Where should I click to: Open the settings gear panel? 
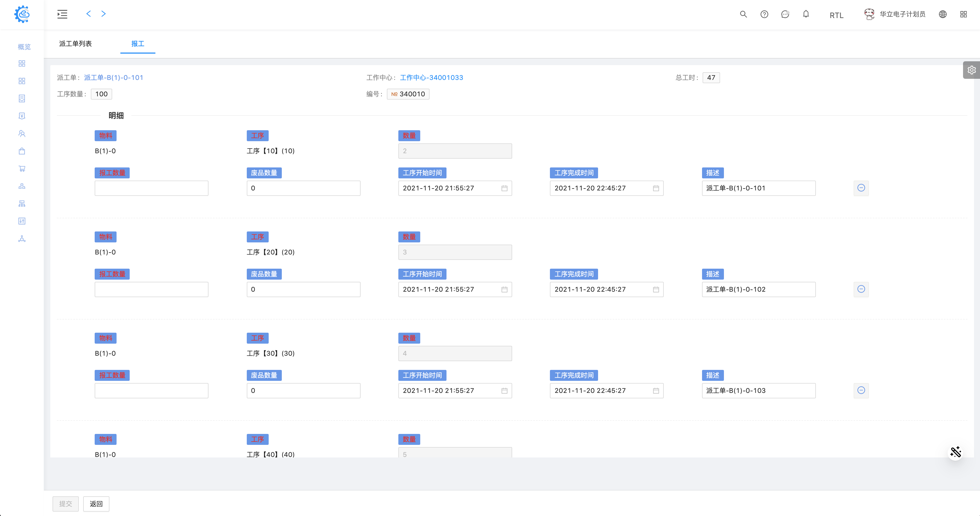click(971, 70)
